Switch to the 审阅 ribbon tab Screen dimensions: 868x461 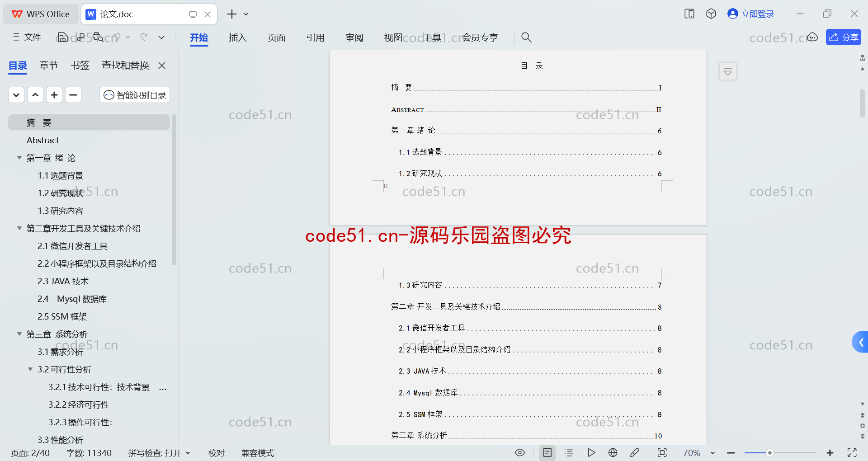pos(354,38)
